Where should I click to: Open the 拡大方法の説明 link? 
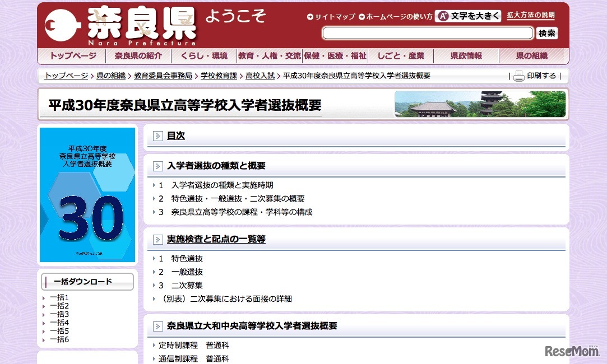click(x=531, y=15)
